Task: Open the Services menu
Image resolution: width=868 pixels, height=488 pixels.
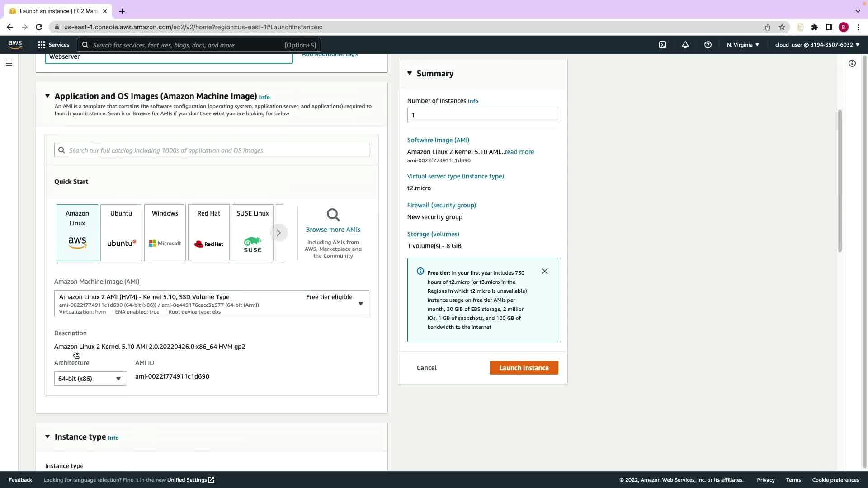Action: [53, 45]
